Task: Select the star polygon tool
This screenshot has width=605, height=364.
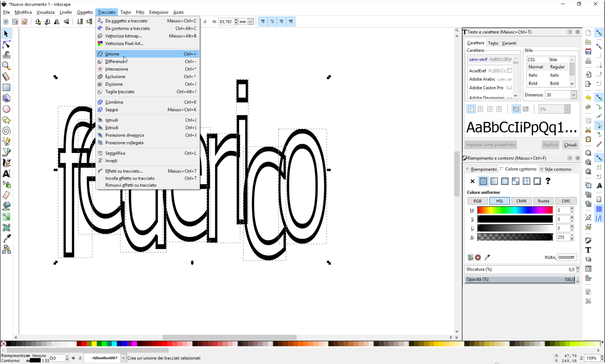Action: 6,120
